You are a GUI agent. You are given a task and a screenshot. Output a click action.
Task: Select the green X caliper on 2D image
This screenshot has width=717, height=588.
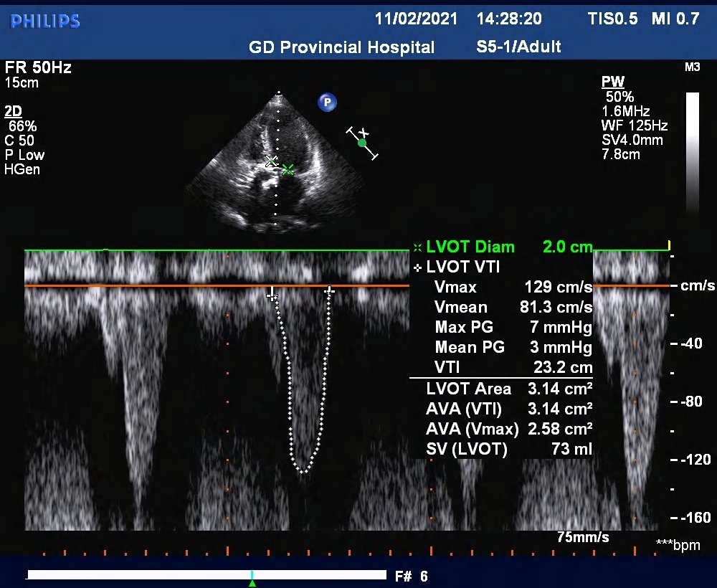288,170
